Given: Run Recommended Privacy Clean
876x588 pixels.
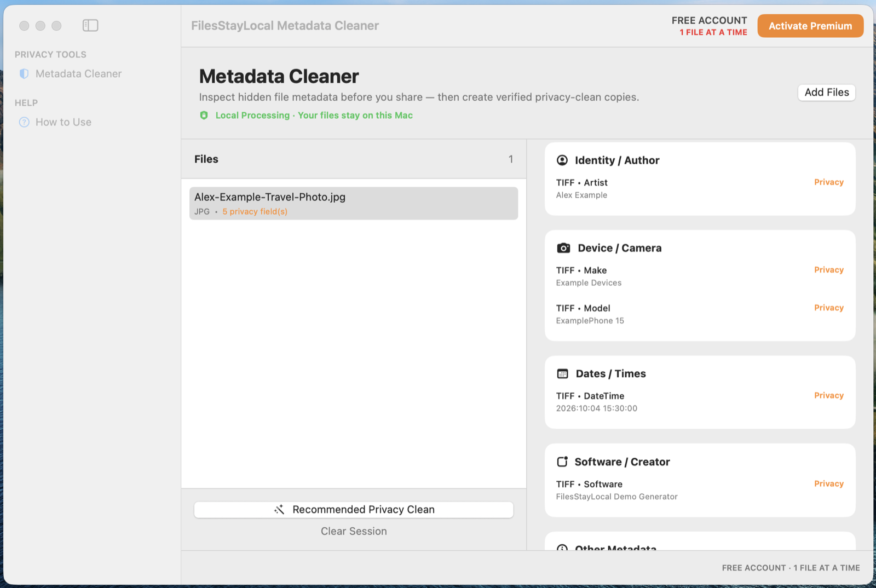Looking at the screenshot, I should [x=354, y=510].
